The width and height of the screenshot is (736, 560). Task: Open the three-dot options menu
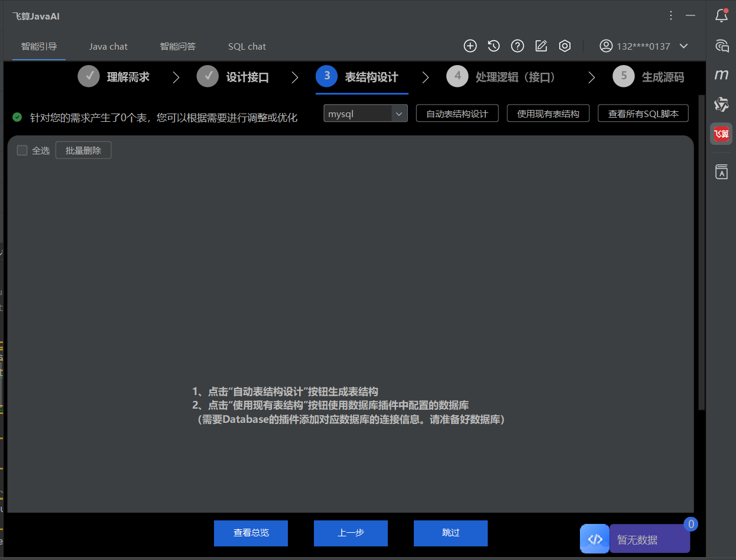671,16
